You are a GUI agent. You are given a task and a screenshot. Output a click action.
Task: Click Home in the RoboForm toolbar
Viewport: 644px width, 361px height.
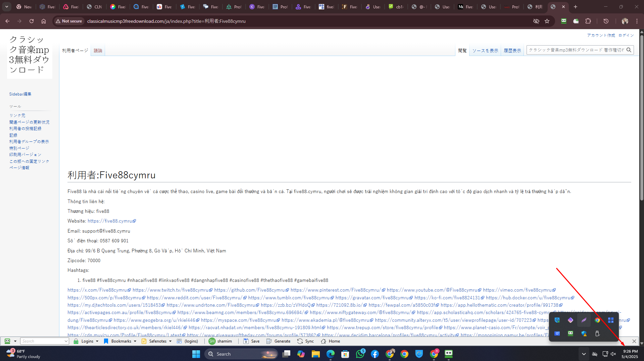(x=331, y=341)
